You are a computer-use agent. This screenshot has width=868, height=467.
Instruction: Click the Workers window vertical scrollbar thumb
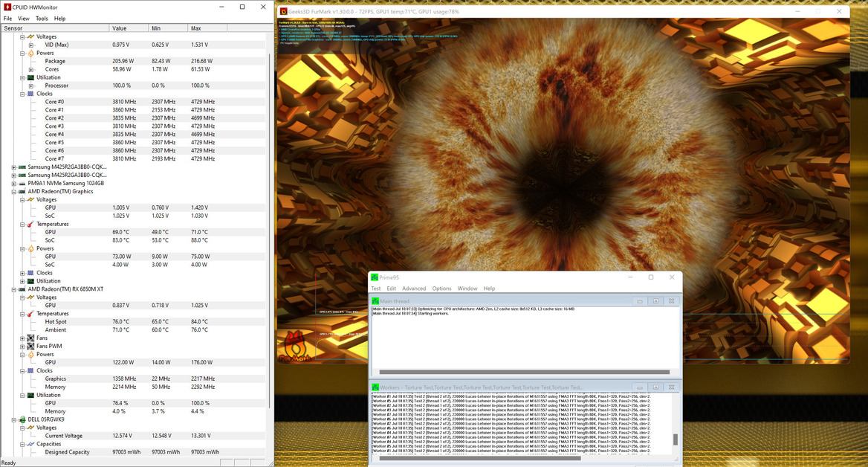[x=675, y=439]
